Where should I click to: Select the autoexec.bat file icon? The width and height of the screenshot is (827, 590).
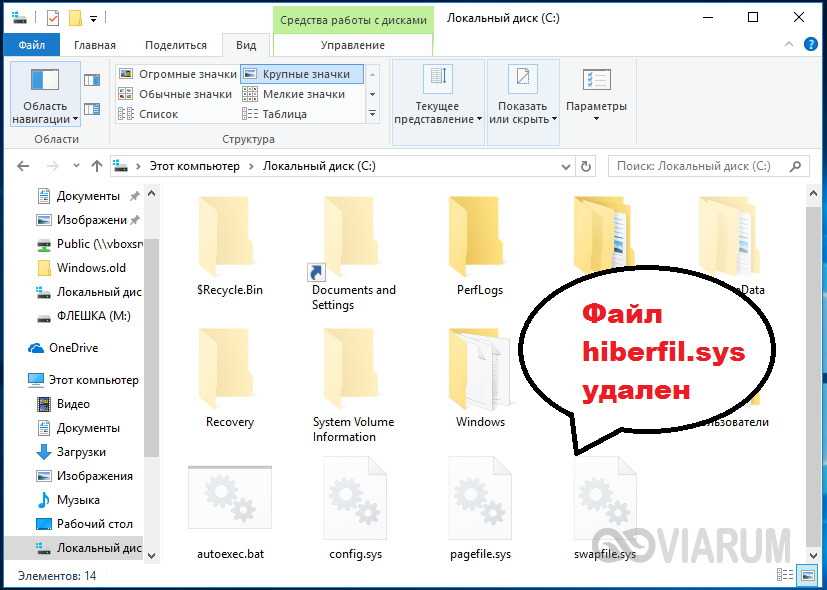229,502
